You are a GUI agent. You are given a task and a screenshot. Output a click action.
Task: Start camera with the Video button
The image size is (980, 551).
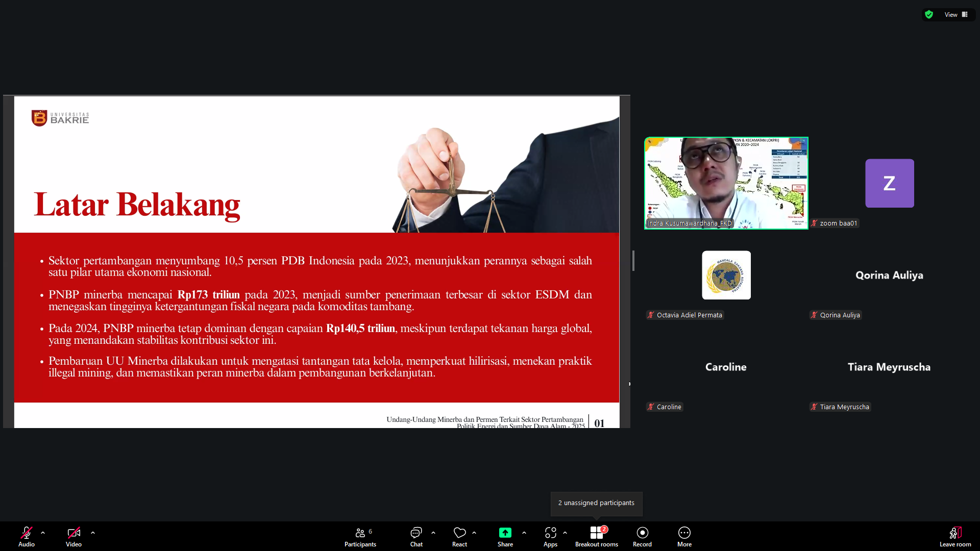coord(73,536)
